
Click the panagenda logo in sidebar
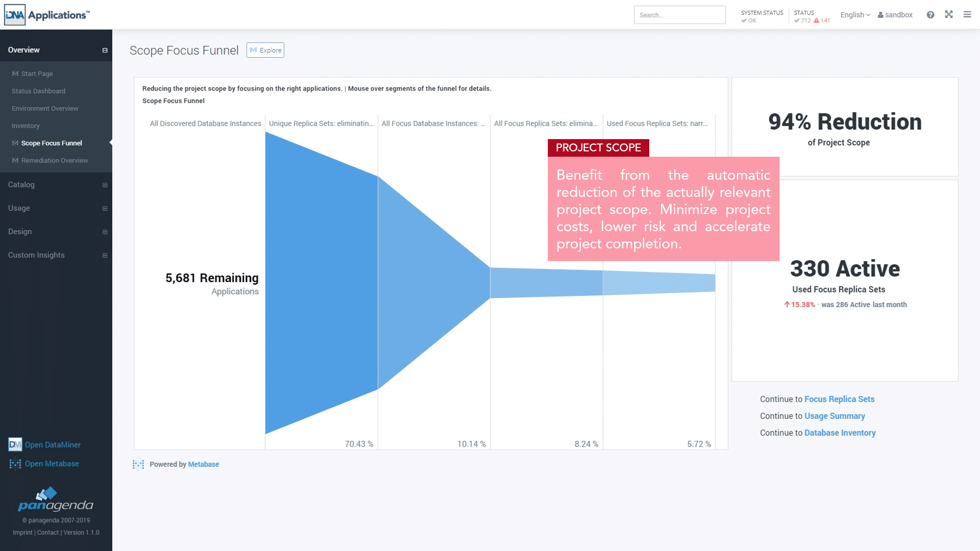(x=55, y=500)
